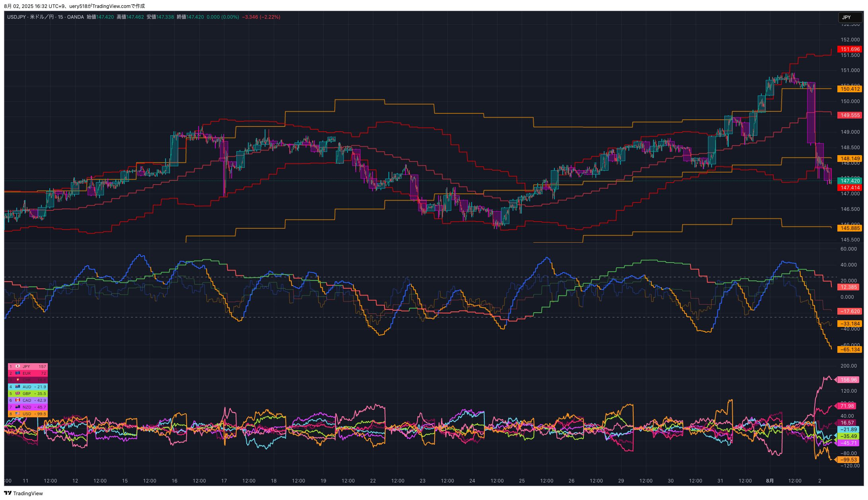Click the Australian flag icon beside AUD

tap(18, 387)
